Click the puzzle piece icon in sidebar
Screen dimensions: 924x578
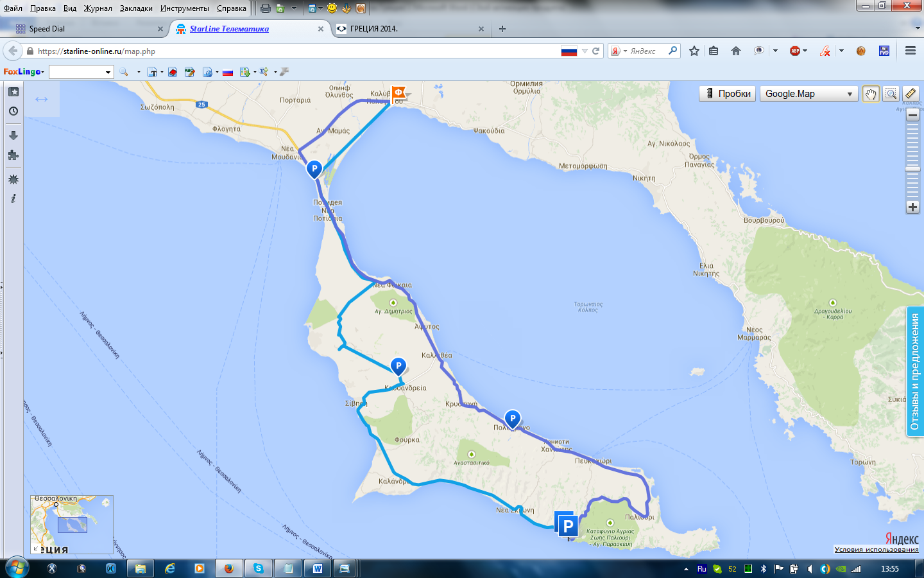pos(13,155)
